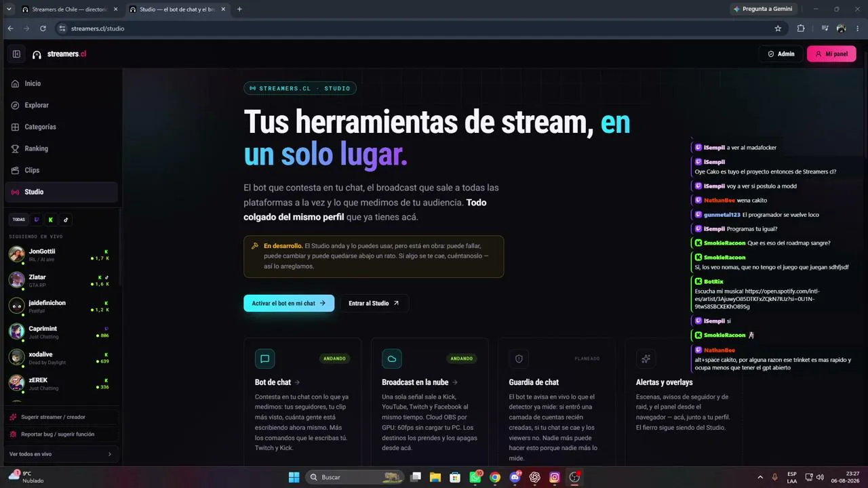868x488 pixels.
Task: Open Instagram from the taskbar
Action: point(555,477)
